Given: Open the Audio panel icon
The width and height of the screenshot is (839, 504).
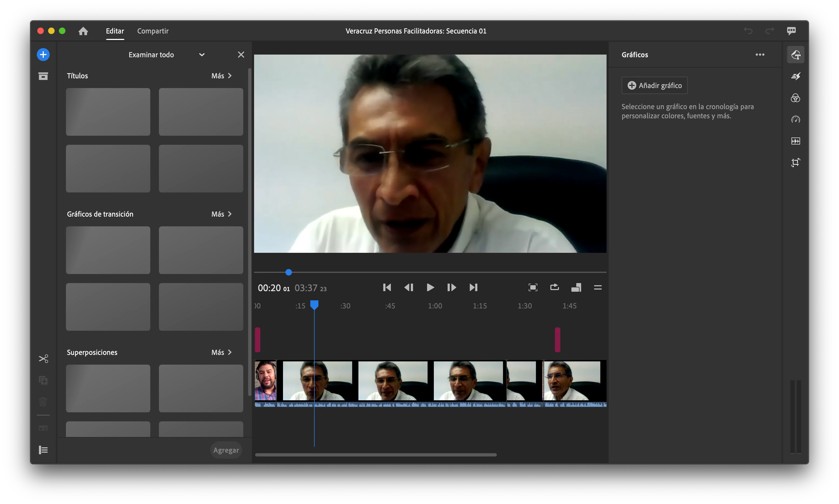Looking at the screenshot, I should pos(795,141).
